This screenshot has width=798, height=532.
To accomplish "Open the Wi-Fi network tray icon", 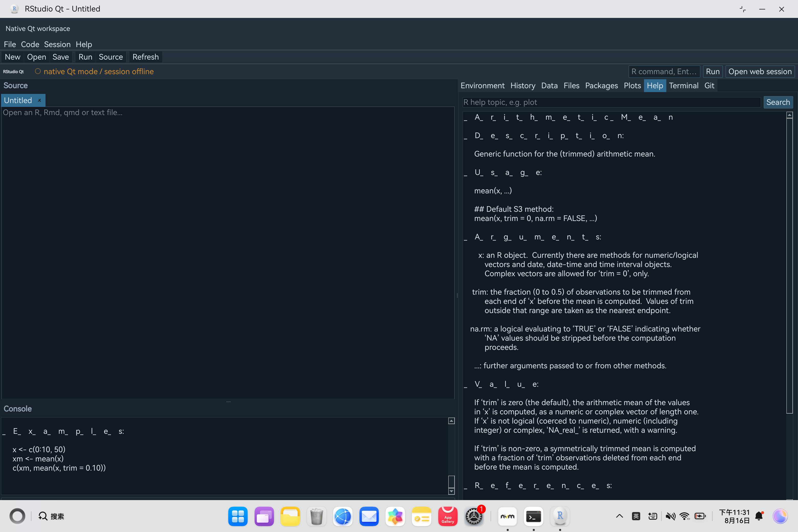I will [685, 516].
